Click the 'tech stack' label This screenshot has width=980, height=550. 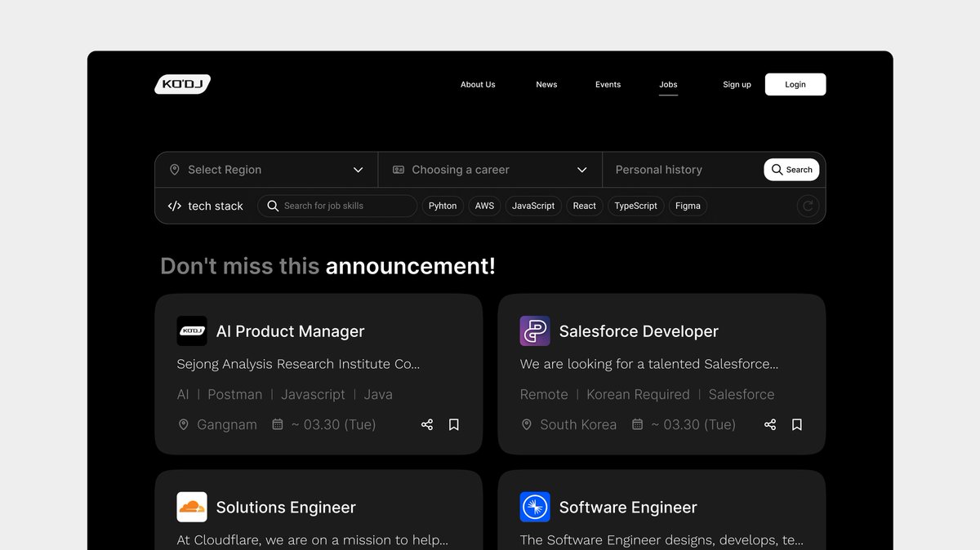tap(216, 206)
